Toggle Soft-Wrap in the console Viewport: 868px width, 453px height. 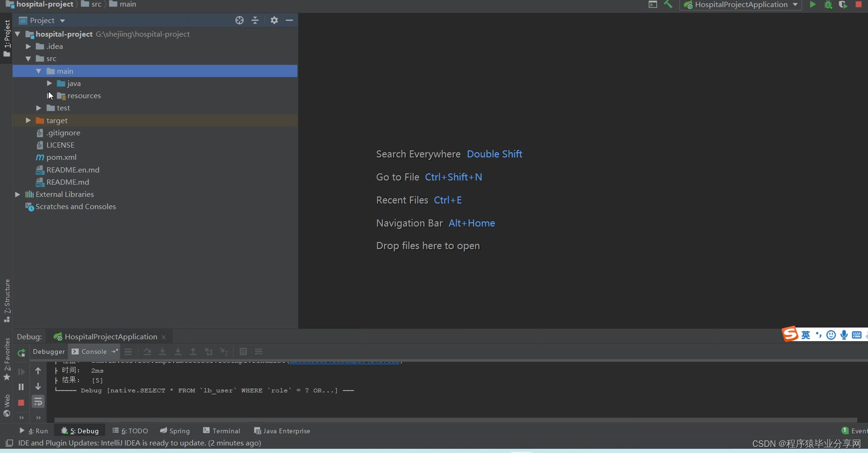[x=38, y=401]
